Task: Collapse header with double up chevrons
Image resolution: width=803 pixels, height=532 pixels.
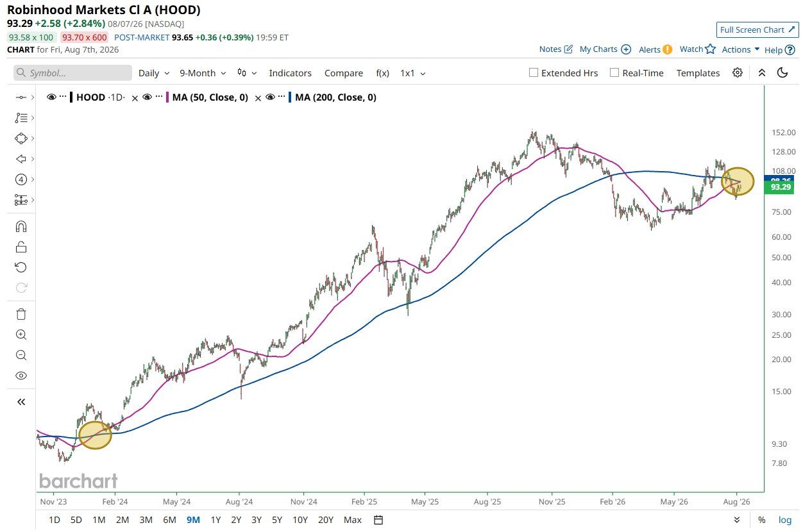Action: click(x=762, y=72)
